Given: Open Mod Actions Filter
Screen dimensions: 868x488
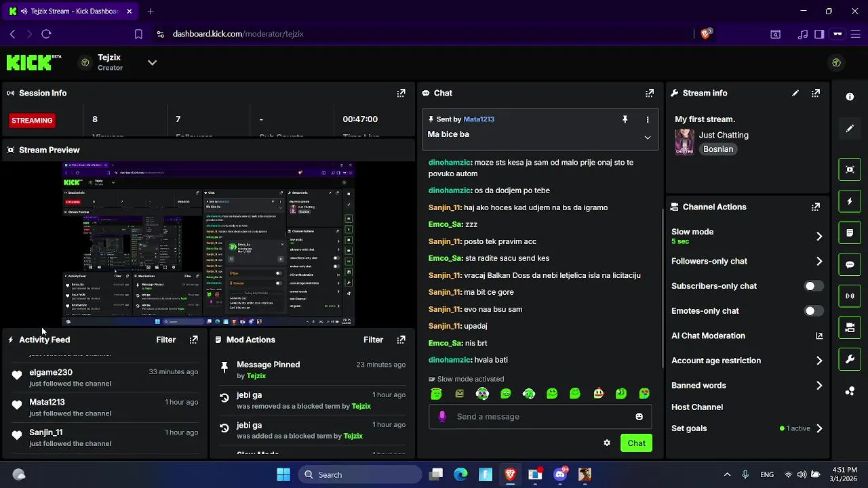Looking at the screenshot, I should pyautogui.click(x=373, y=340).
